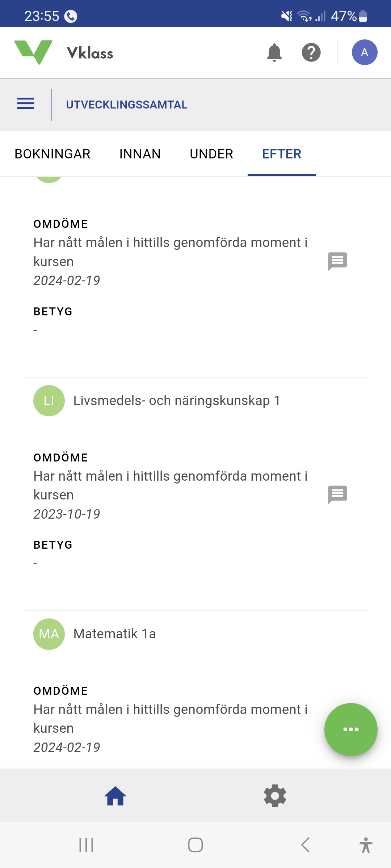391x868 pixels.
Task: Select the EFTER tab
Action: click(281, 154)
